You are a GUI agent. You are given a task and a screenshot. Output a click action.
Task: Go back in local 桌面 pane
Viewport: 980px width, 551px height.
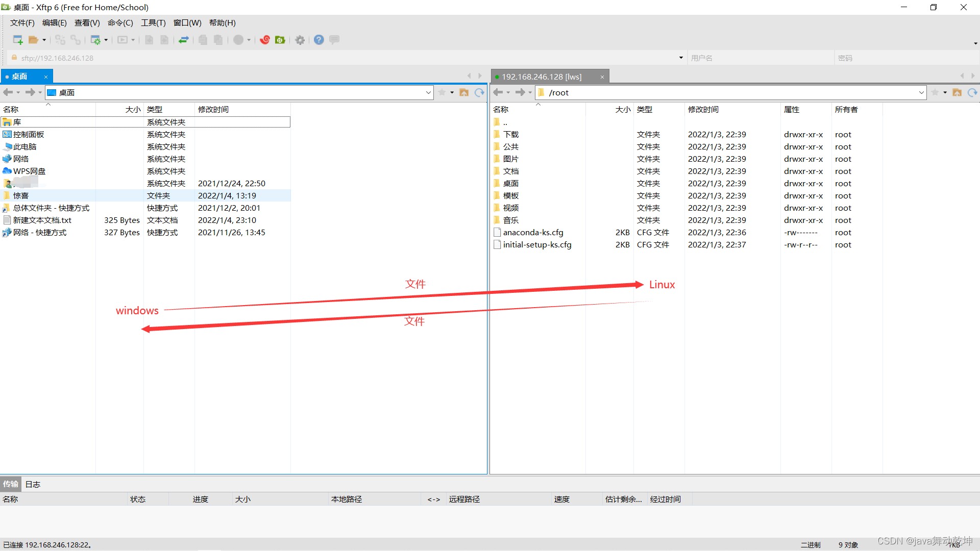pos(8,92)
